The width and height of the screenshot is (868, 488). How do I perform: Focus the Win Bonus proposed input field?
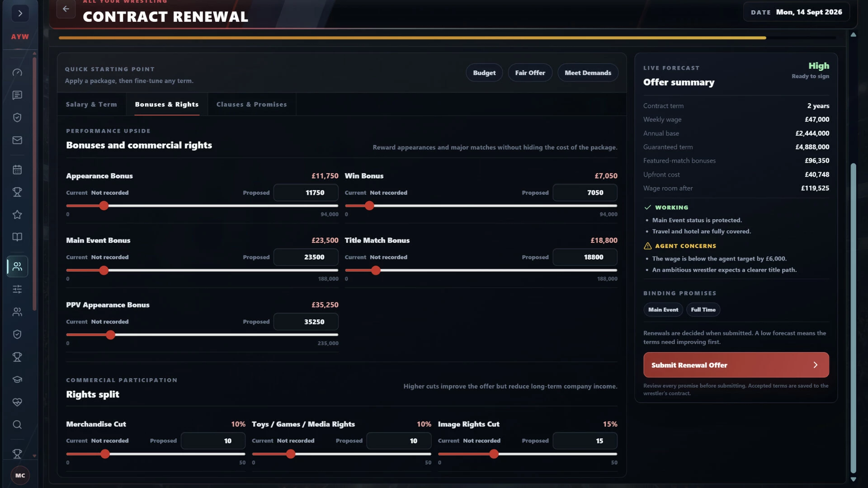point(585,192)
